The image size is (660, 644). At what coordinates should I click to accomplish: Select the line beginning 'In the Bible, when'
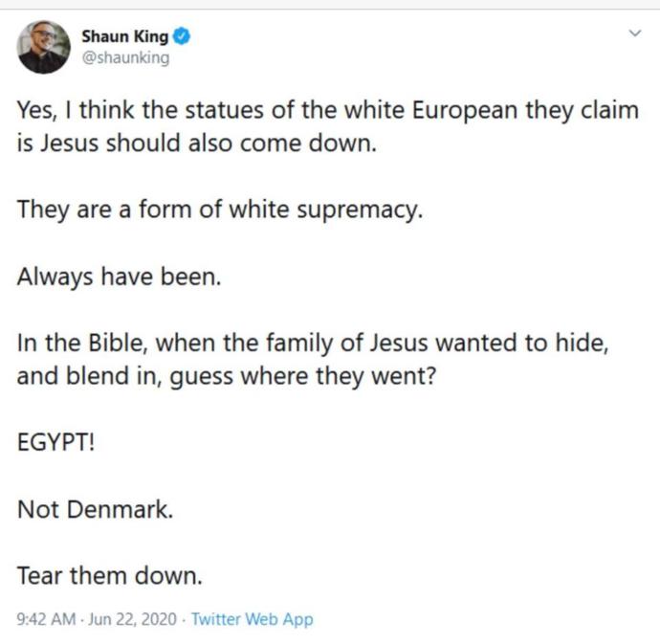(313, 343)
